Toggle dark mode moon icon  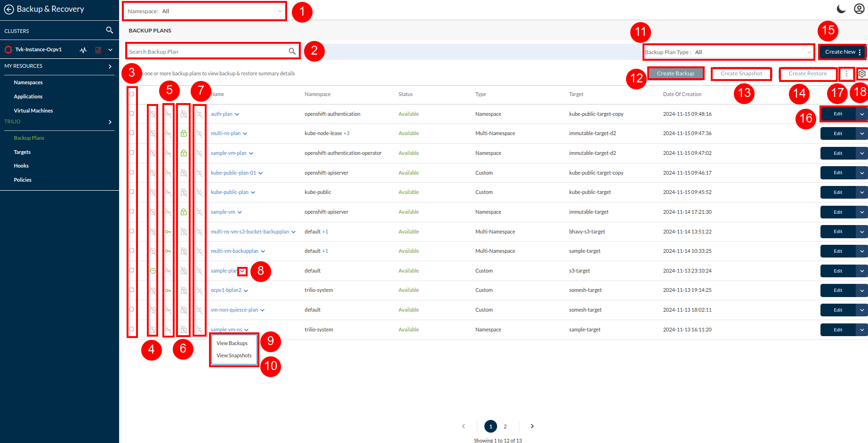pos(841,9)
